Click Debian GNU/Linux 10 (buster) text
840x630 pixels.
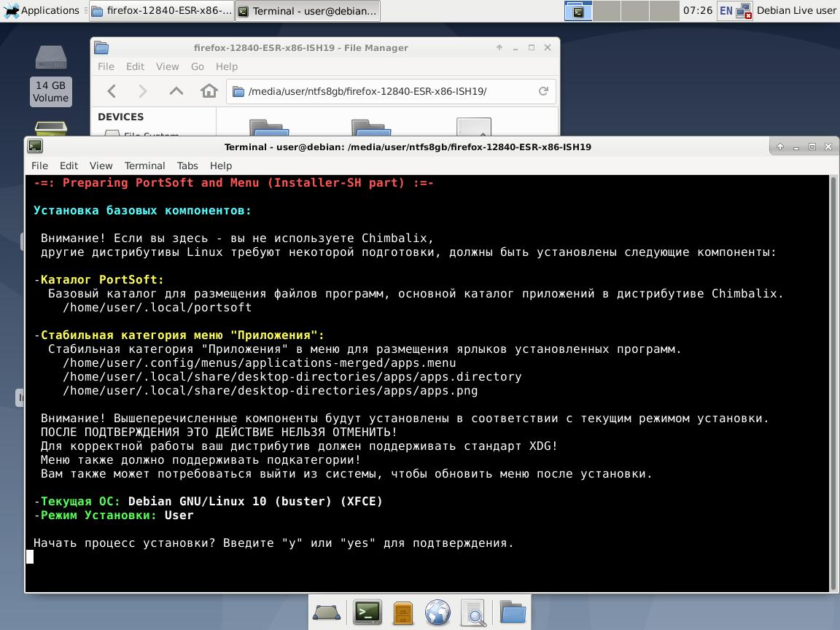[x=230, y=502]
